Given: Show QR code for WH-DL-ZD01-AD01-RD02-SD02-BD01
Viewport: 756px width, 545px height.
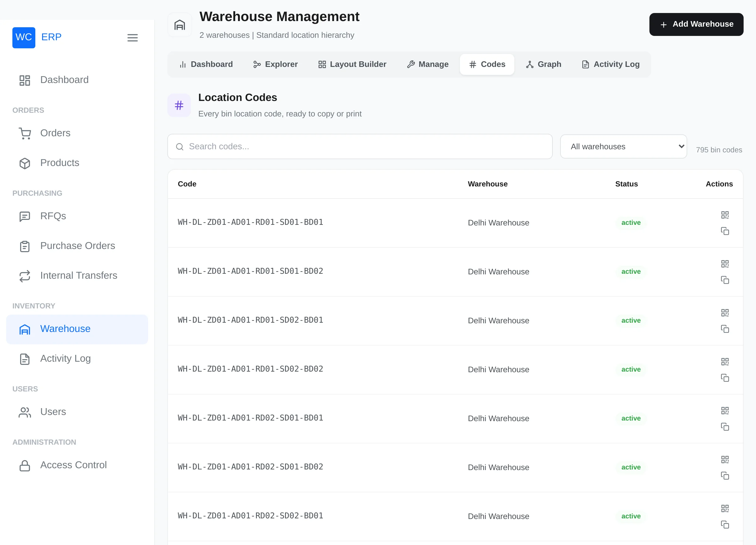Looking at the screenshot, I should click(725, 509).
